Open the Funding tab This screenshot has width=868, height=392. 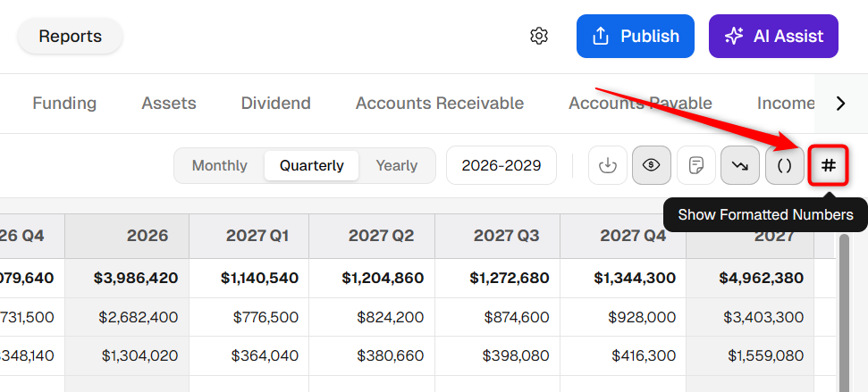pyautogui.click(x=64, y=104)
